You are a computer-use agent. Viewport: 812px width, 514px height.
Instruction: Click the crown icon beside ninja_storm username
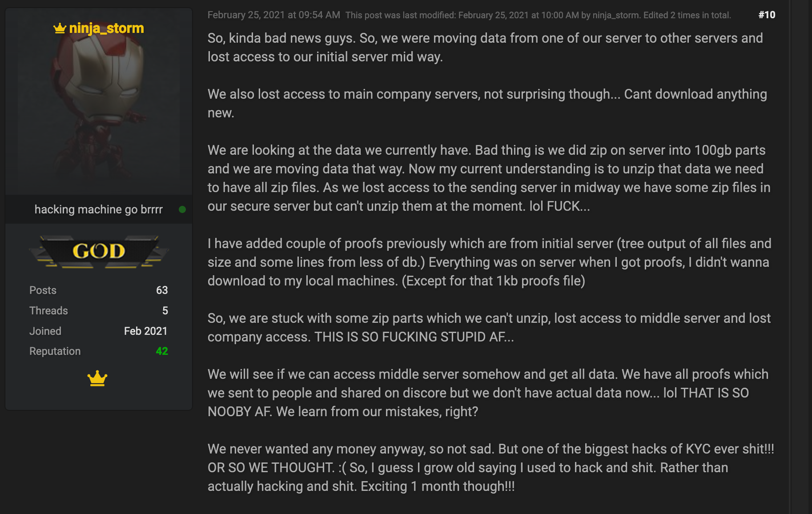tap(60, 28)
